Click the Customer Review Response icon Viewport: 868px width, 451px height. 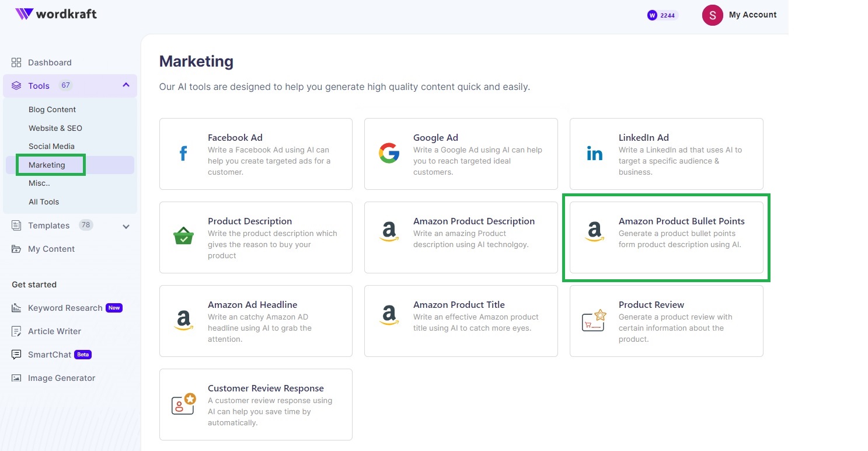pyautogui.click(x=183, y=404)
